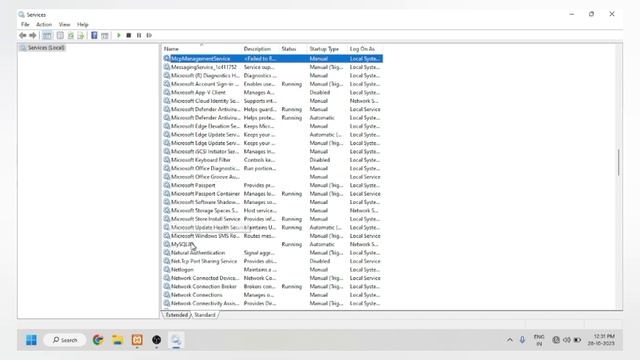Select Microsoft Update Health Service row

click(x=272, y=227)
